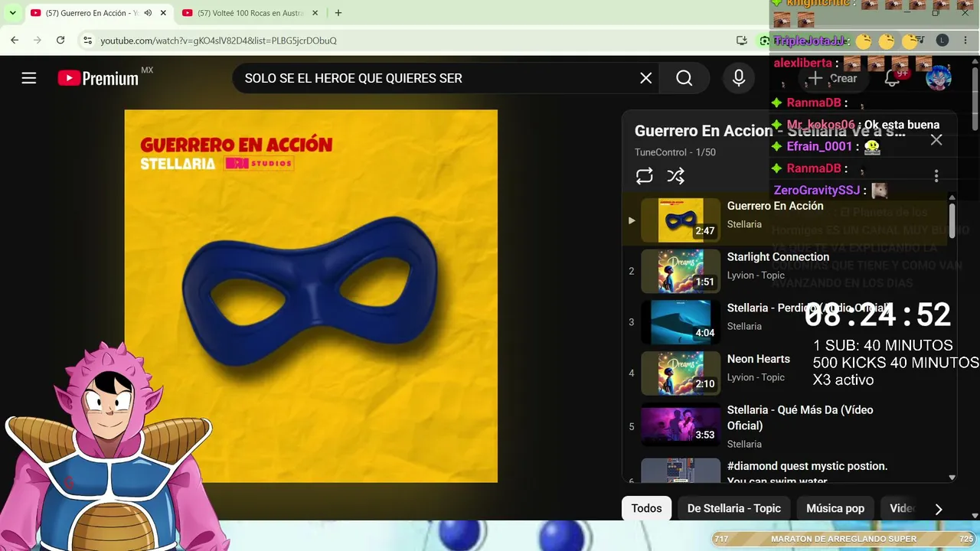Click the browser address bar URL
The width and height of the screenshot is (980, 551).
[x=218, y=41]
